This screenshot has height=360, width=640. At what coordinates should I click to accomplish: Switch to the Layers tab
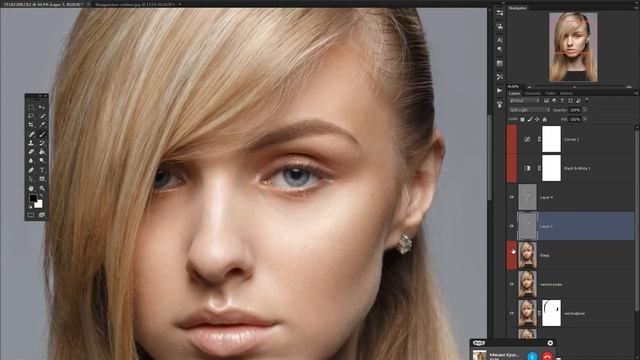point(514,93)
